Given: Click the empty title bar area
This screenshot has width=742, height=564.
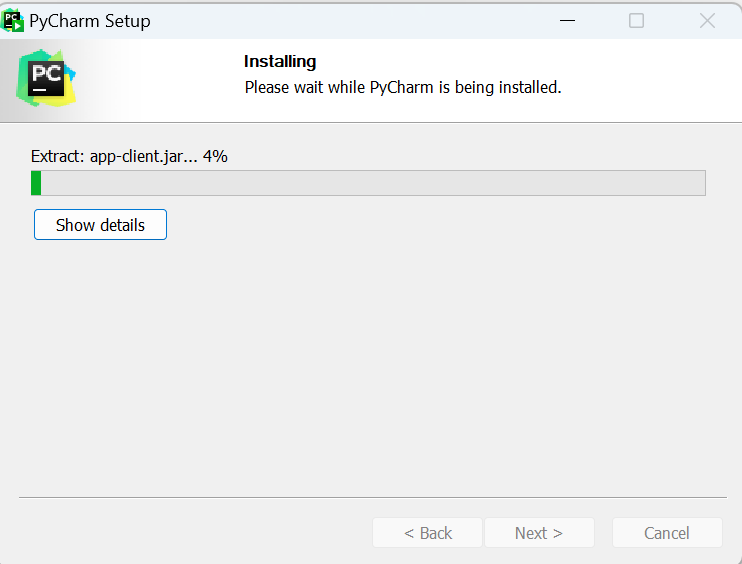Looking at the screenshot, I should pyautogui.click(x=350, y=20).
